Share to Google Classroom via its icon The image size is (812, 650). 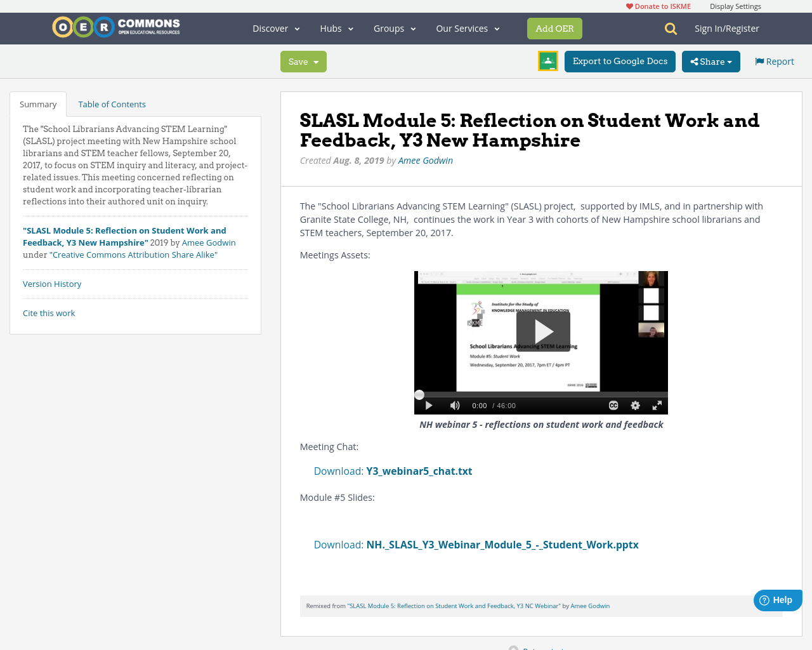[547, 61]
